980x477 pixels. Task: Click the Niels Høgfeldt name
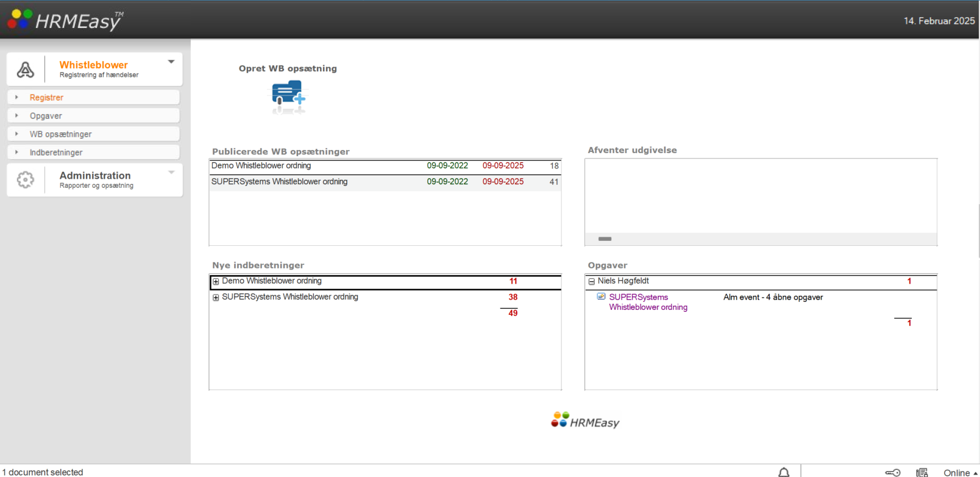tap(623, 281)
